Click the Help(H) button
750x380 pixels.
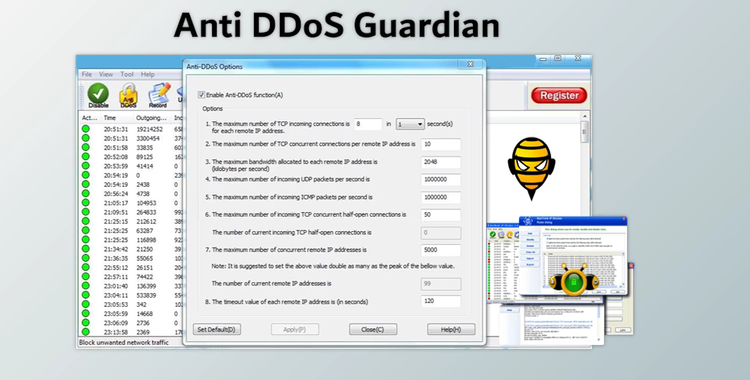click(451, 329)
